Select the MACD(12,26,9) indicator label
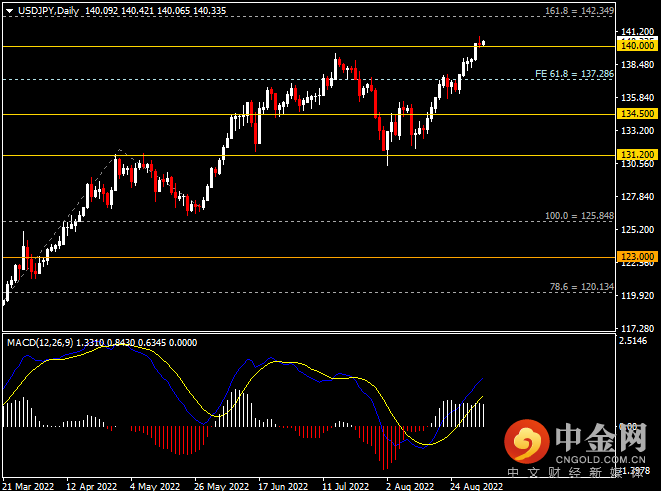 (x=40, y=343)
